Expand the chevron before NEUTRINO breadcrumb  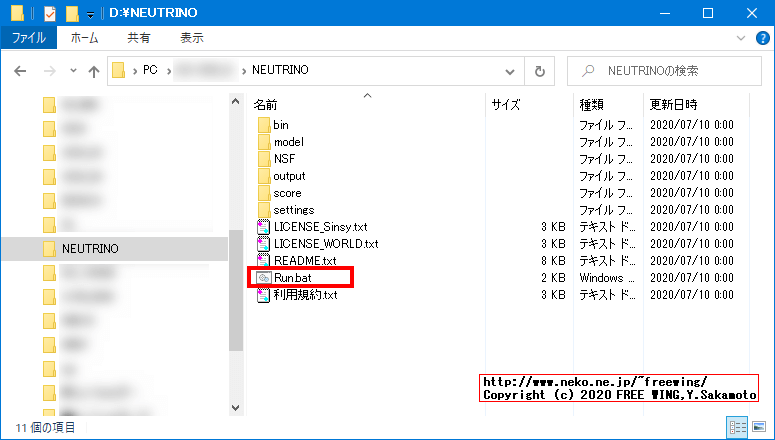point(244,71)
